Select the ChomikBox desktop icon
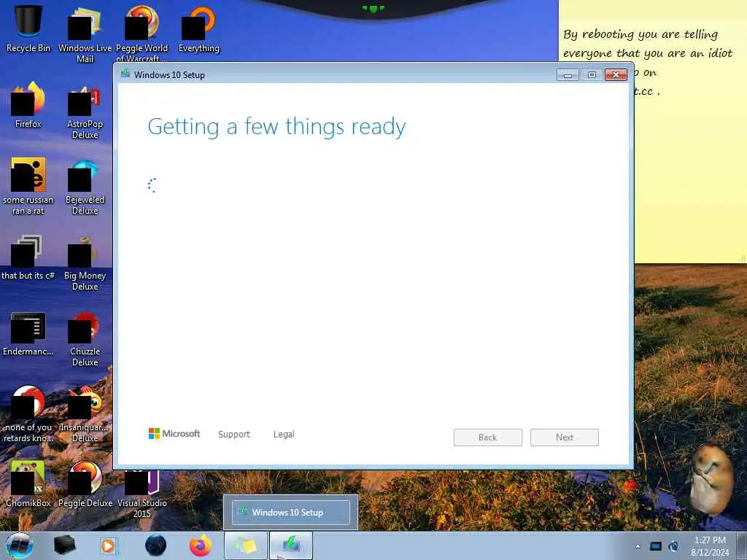747x560 pixels. coord(28,484)
